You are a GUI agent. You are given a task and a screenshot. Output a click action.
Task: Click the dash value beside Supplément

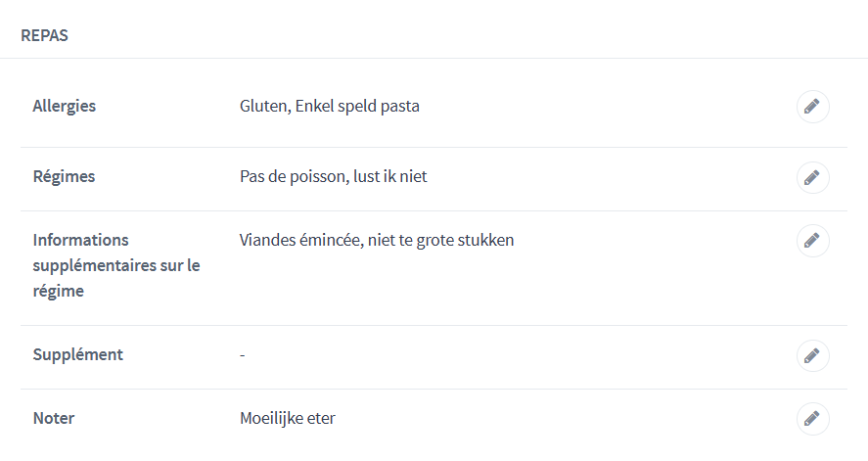(242, 354)
